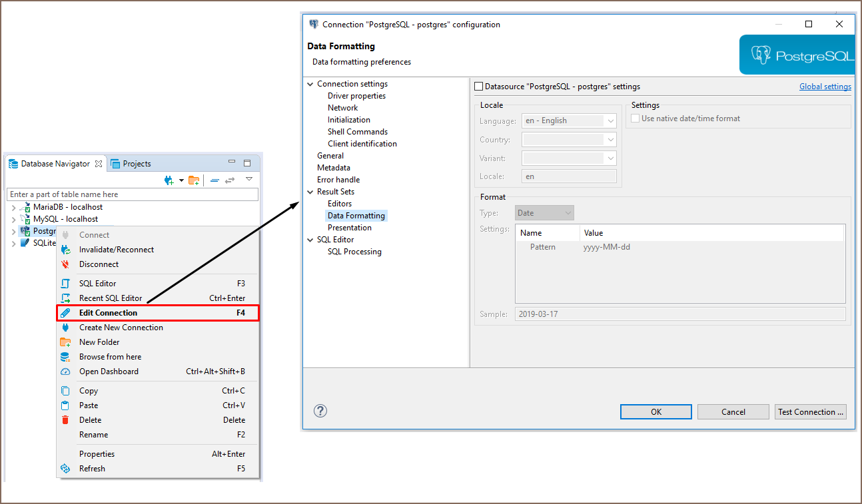Toggle Use native date/time format checkbox
This screenshot has width=862, height=504.
[636, 119]
